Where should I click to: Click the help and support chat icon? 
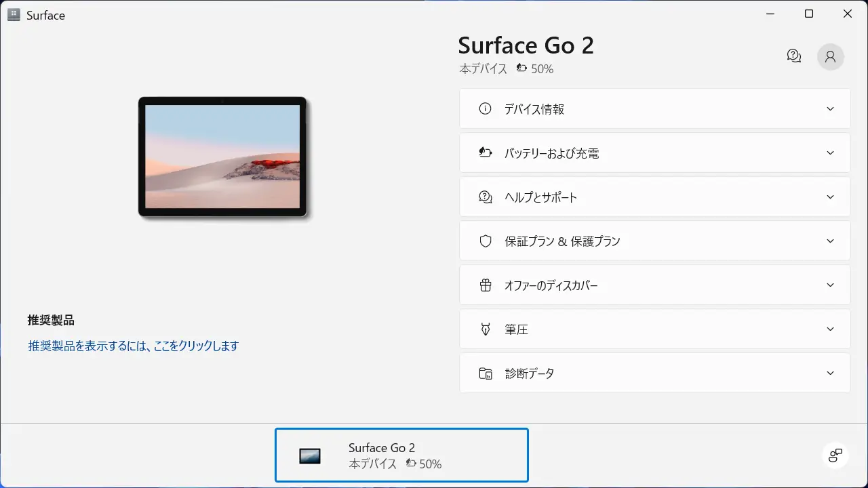(x=485, y=197)
